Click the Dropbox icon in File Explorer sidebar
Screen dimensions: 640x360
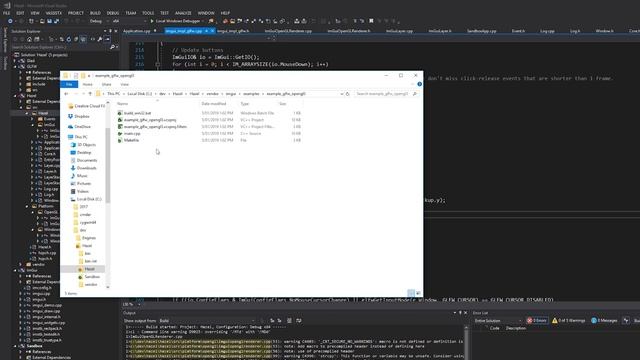point(71,116)
